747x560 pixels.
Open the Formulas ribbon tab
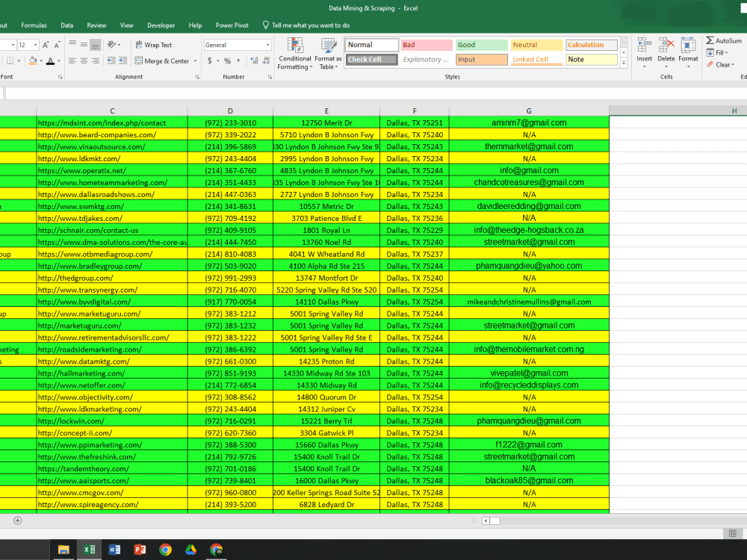34,25
